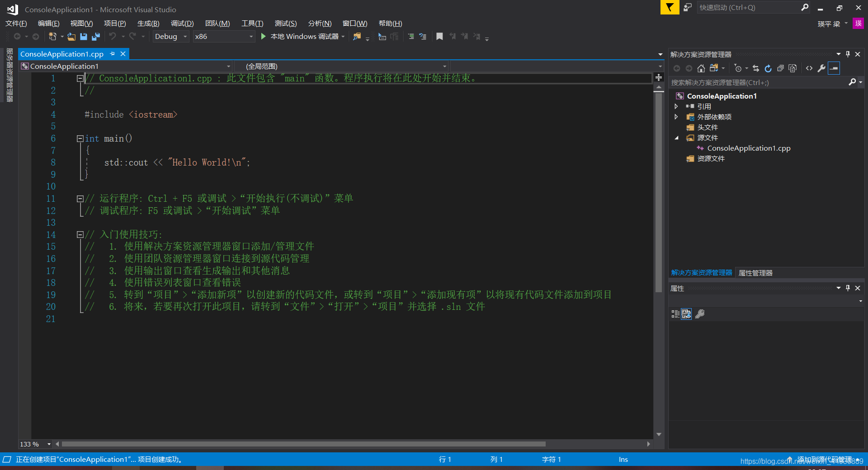Click the editor split-window handle above scrollbar
This screenshot has height=470, width=868.
pyautogui.click(x=659, y=77)
